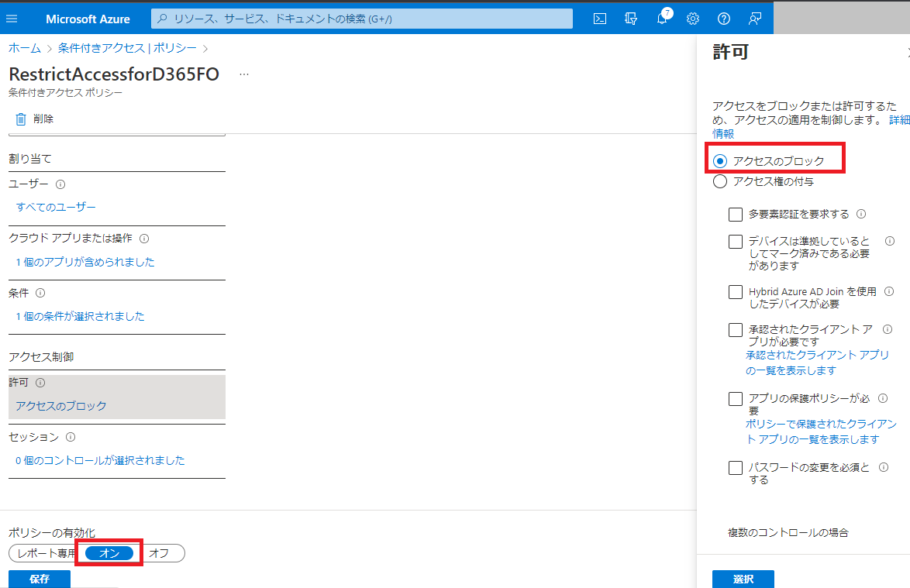
Task: Show info tooltip next to ユーザー
Action: tap(60, 184)
